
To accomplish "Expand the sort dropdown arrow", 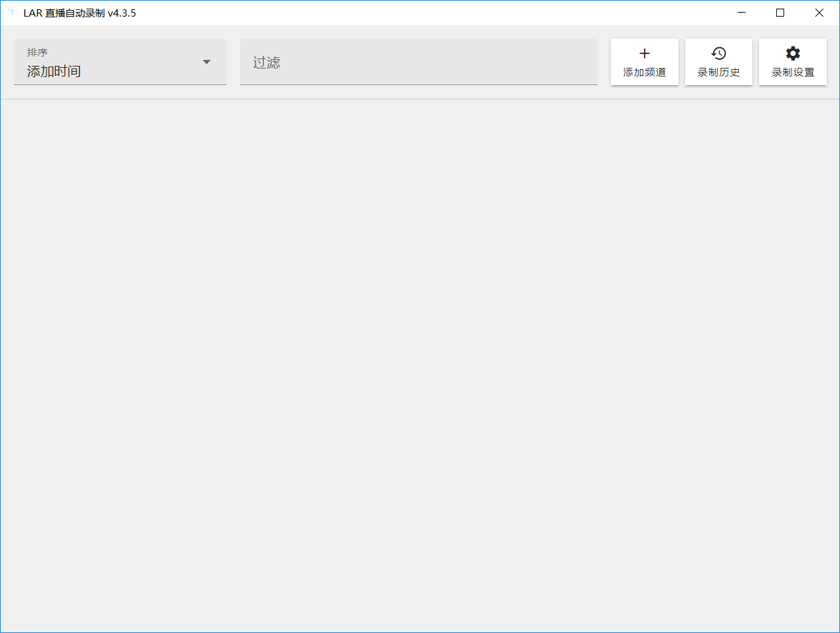I will [207, 62].
